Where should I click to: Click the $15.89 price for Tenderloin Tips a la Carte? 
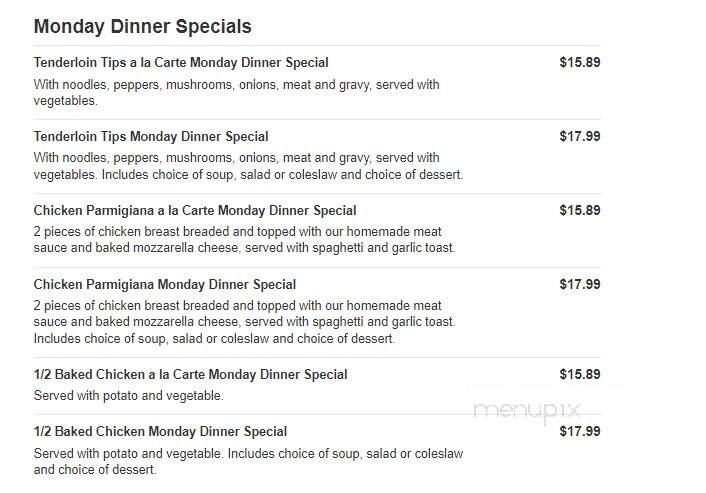tap(580, 62)
